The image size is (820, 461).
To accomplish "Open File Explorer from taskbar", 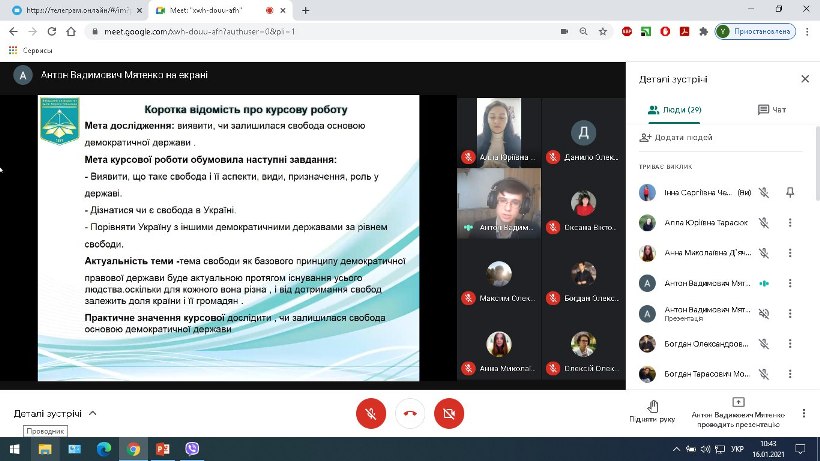I will [x=45, y=449].
